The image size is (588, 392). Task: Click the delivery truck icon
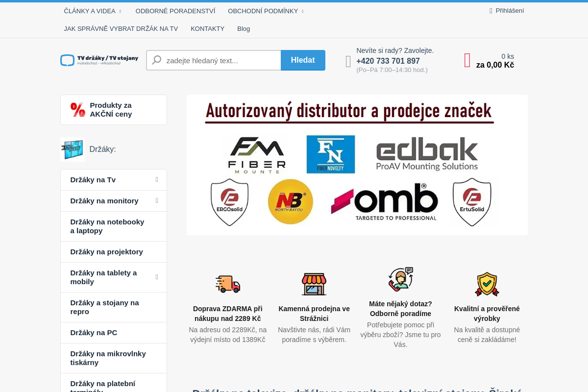pyautogui.click(x=228, y=284)
